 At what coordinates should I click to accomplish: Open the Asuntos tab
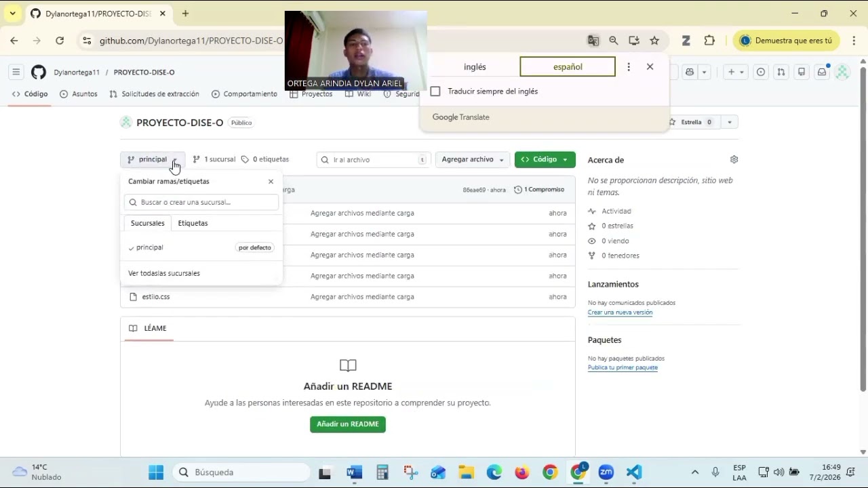79,94
